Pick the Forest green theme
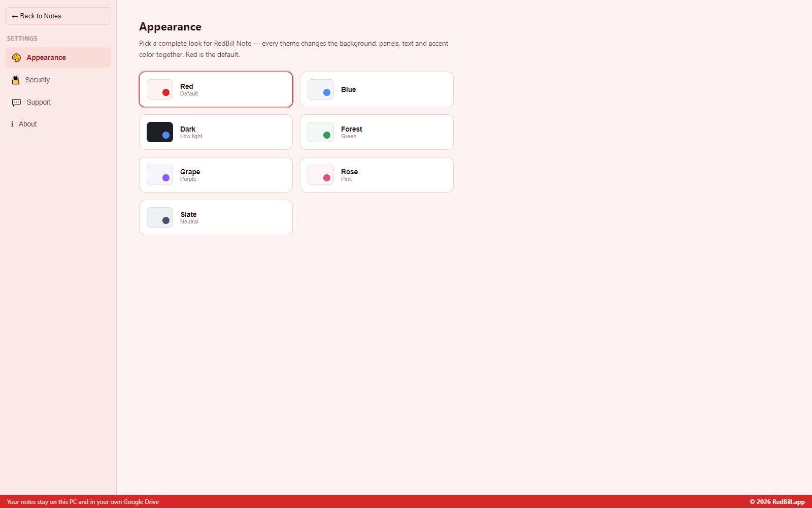Screen dimensions: 812x508 pyautogui.click(x=377, y=132)
